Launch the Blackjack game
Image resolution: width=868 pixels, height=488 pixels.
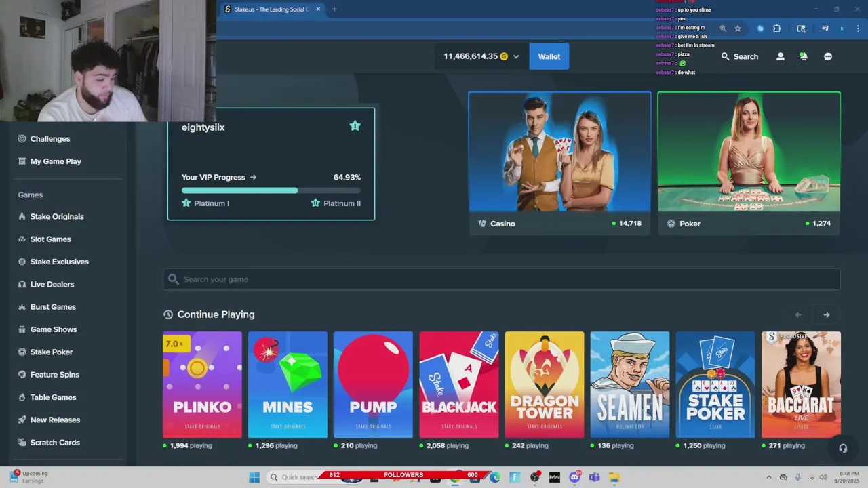pos(459,384)
